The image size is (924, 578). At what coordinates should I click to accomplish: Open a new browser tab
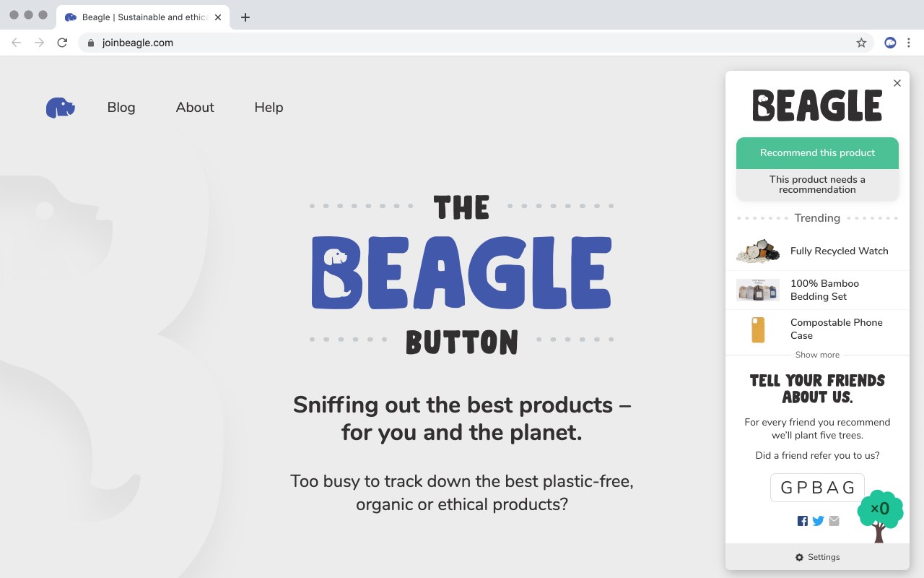245,17
